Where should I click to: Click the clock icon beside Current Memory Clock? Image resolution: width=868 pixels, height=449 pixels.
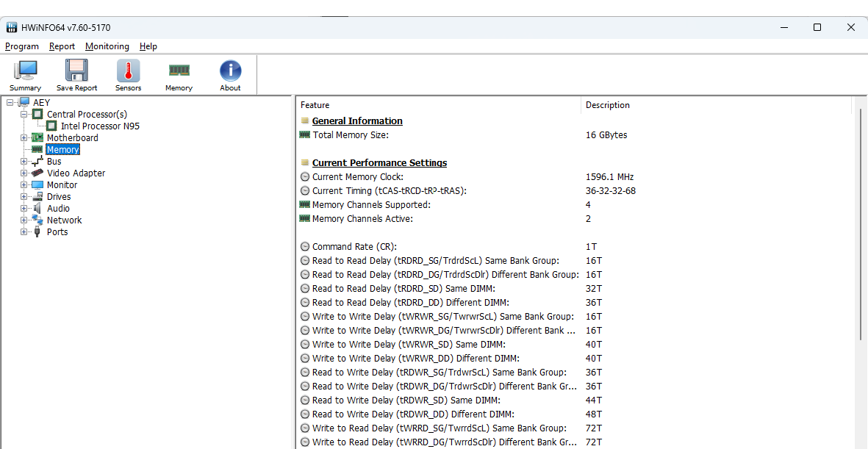point(304,177)
